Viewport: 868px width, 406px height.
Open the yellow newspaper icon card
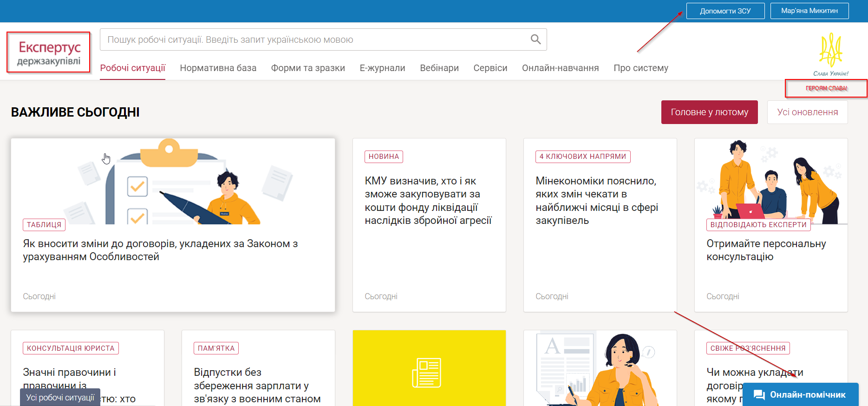click(429, 368)
